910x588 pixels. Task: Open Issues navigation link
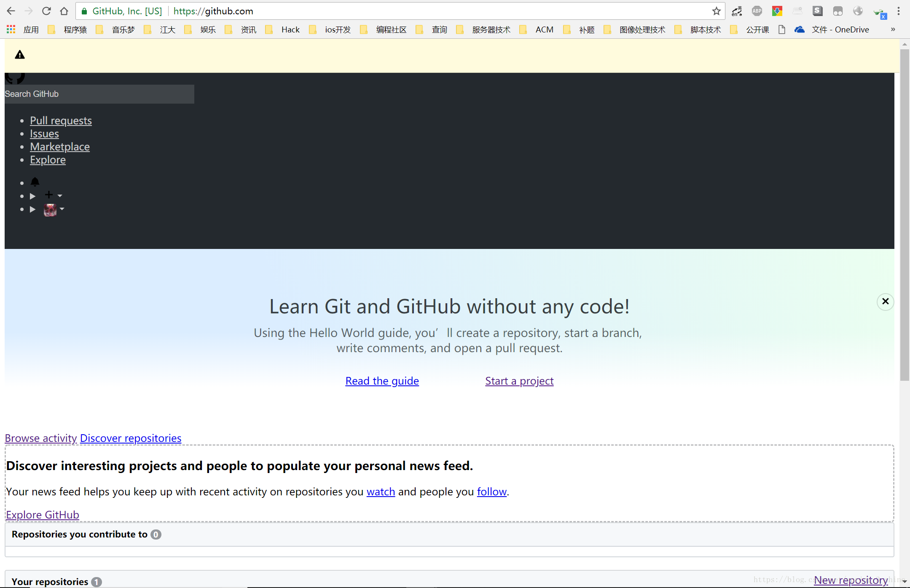(44, 134)
